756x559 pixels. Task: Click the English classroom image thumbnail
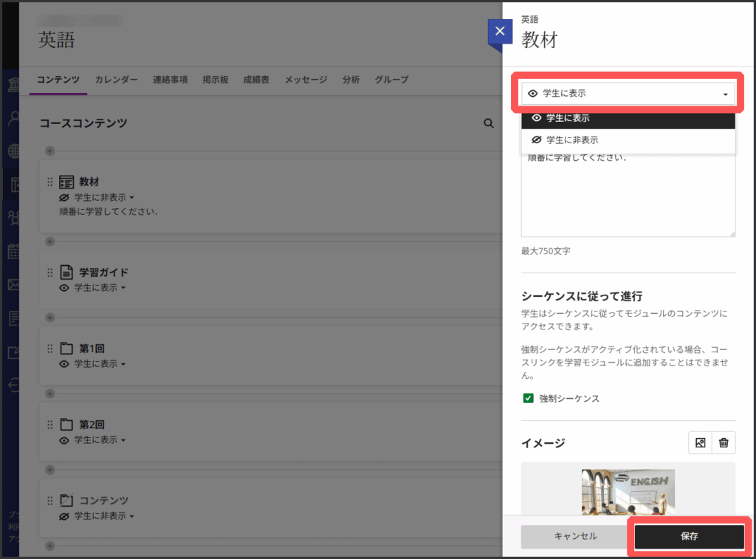[628, 491]
